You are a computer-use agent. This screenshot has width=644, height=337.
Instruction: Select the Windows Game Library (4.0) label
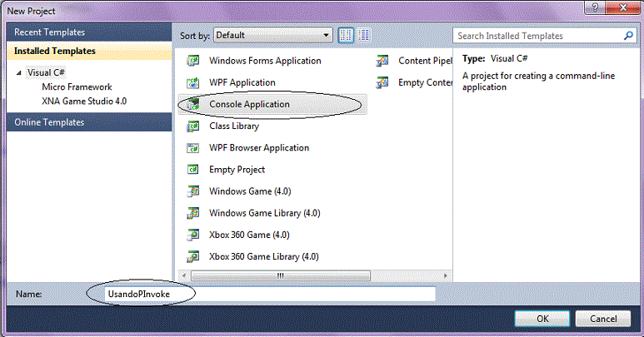(264, 213)
